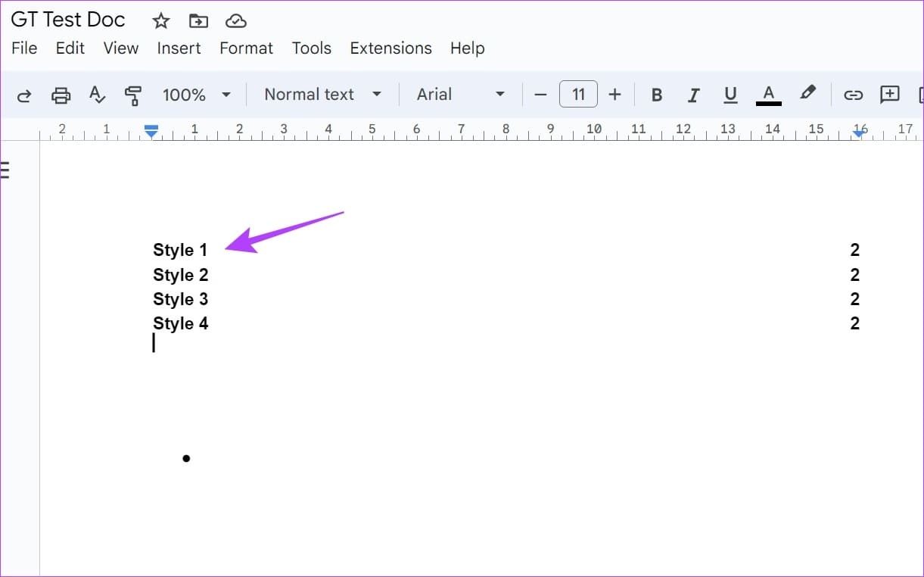Screen dimensions: 924x577
Task: Click the redo arrow icon
Action: click(24, 95)
